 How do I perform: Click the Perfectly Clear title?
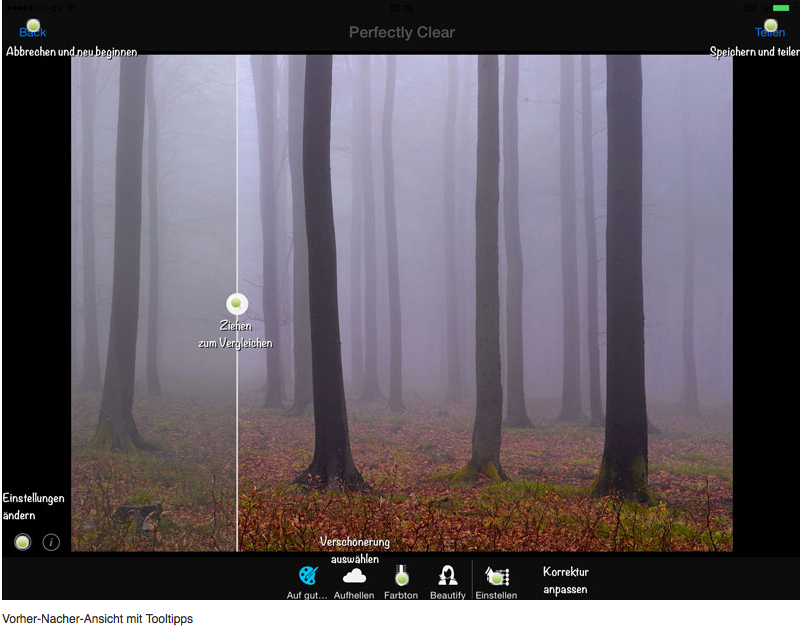tap(401, 33)
